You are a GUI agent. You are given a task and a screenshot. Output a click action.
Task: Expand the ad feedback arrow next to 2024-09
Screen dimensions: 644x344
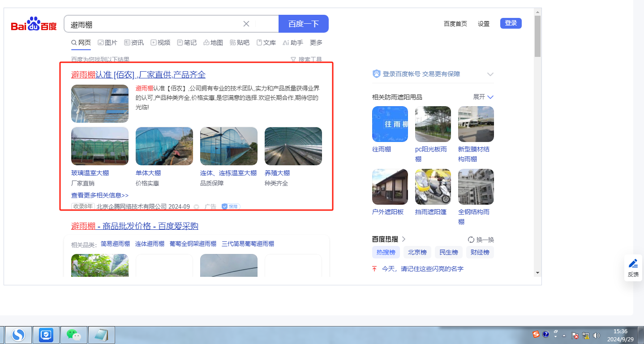coord(196,207)
